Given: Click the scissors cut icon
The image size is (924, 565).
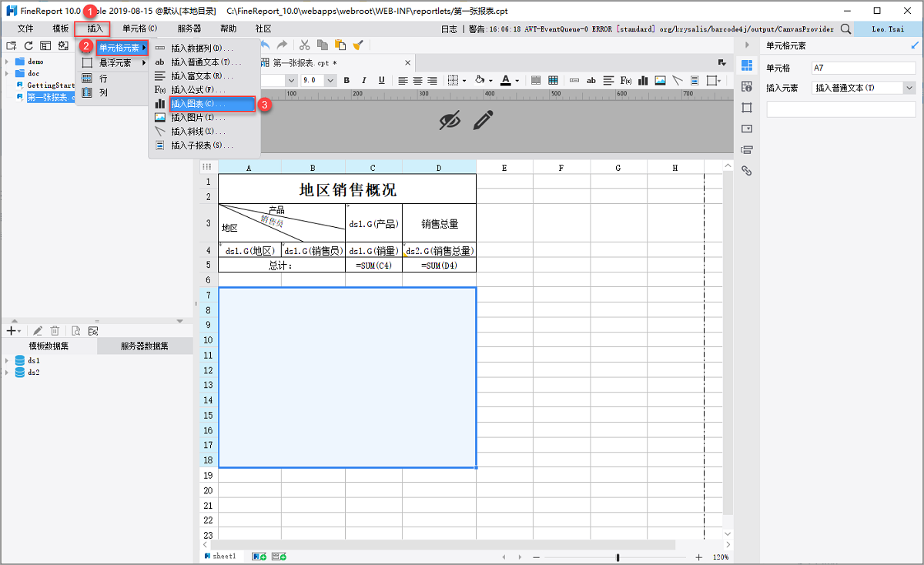Looking at the screenshot, I should [305, 45].
